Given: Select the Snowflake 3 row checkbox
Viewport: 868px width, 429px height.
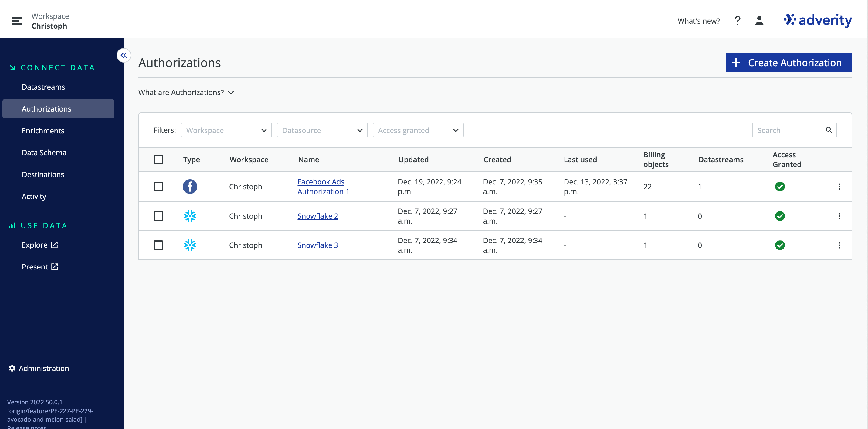Looking at the screenshot, I should point(158,245).
